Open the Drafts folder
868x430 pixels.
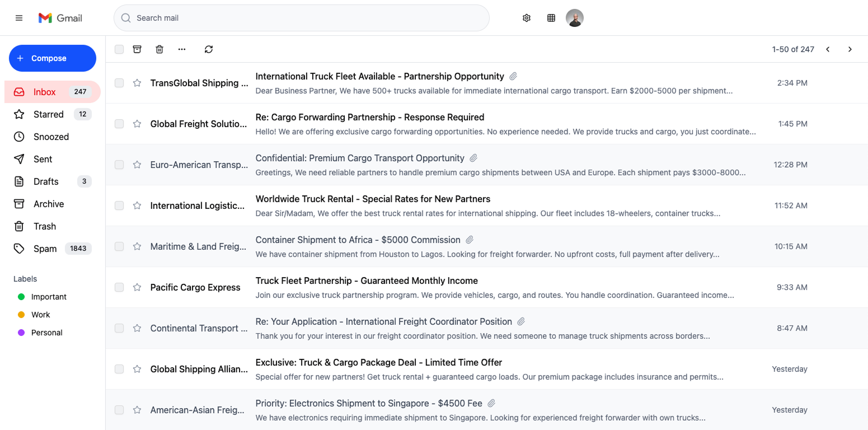point(45,181)
